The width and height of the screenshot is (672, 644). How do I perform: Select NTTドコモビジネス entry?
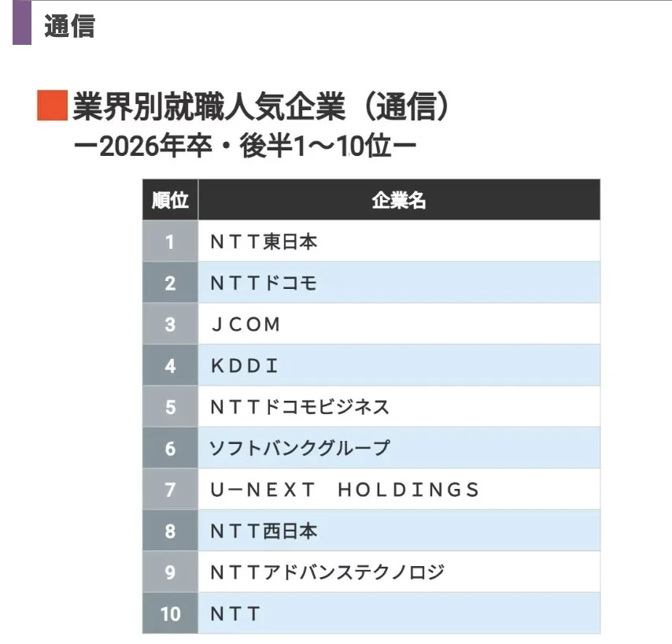coord(300,407)
